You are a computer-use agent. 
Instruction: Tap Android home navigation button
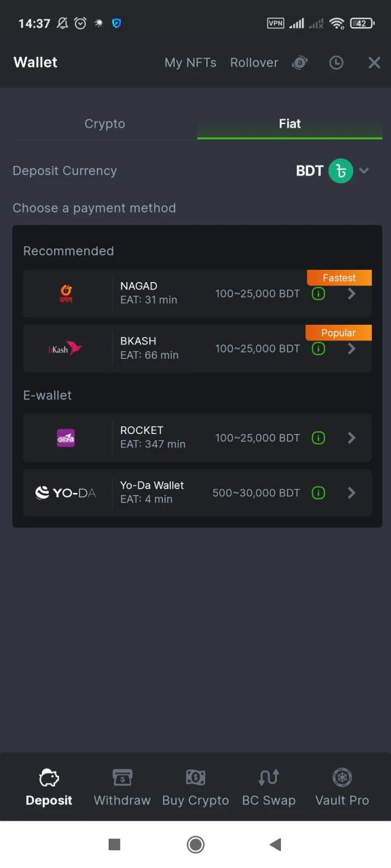[195, 844]
